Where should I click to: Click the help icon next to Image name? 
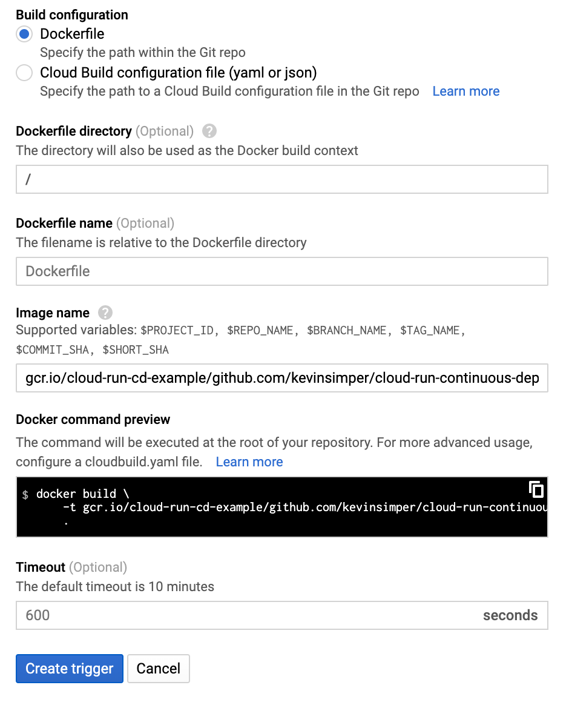tap(105, 313)
